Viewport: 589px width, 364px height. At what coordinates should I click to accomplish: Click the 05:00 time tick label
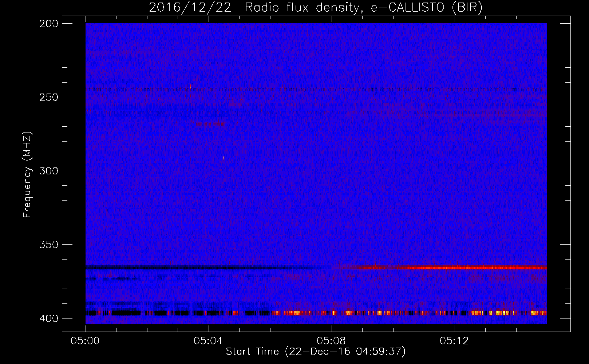pyautogui.click(x=85, y=341)
